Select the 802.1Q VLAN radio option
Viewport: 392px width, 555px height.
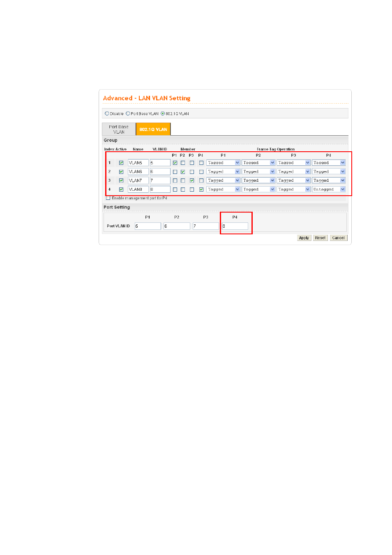pos(163,113)
